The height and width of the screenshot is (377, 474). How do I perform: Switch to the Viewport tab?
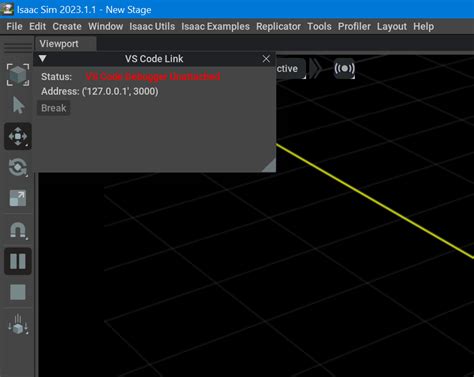point(65,44)
